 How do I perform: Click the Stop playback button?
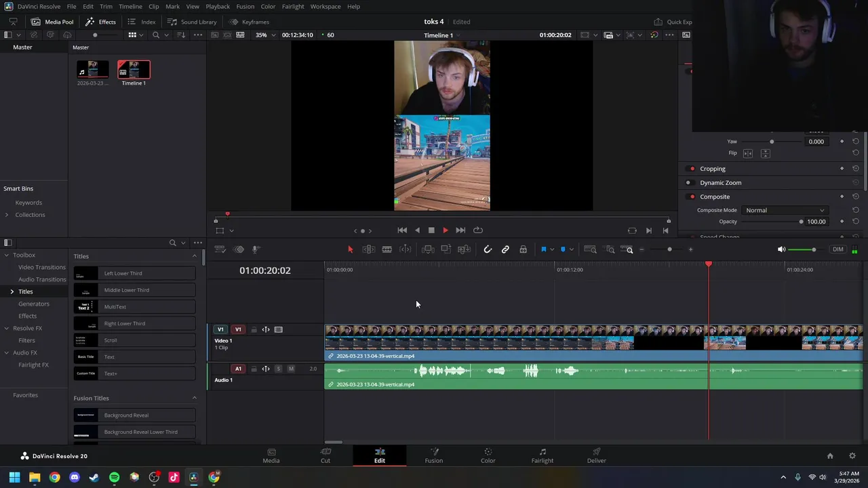431,230
